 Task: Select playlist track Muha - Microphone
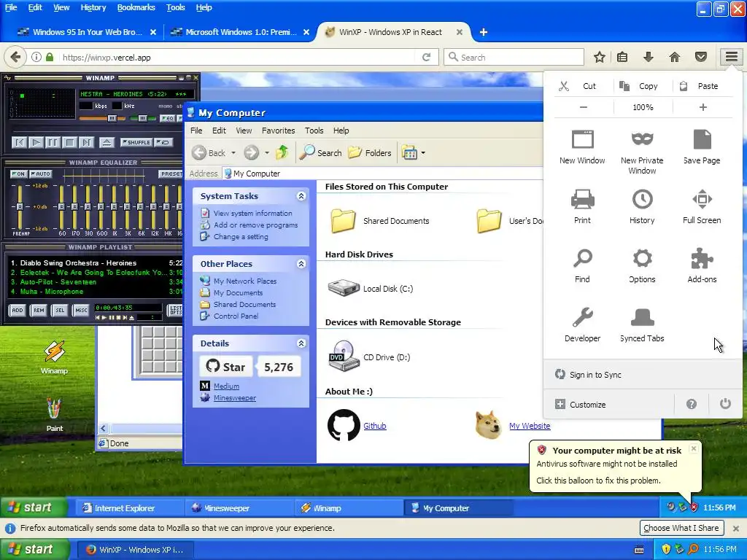coord(96,292)
